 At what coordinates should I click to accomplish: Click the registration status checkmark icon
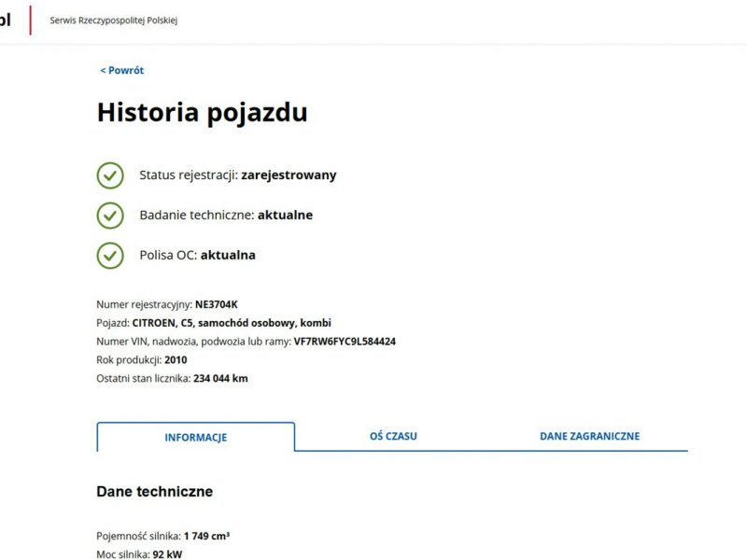point(110,175)
